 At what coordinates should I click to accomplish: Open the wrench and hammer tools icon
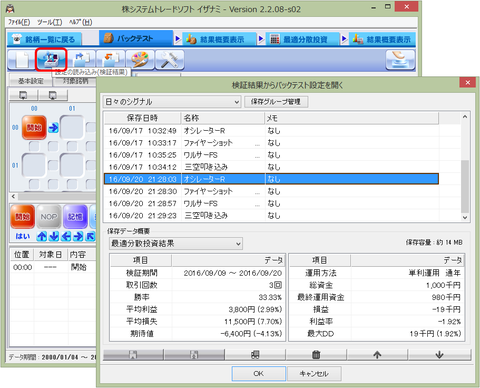pos(170,60)
